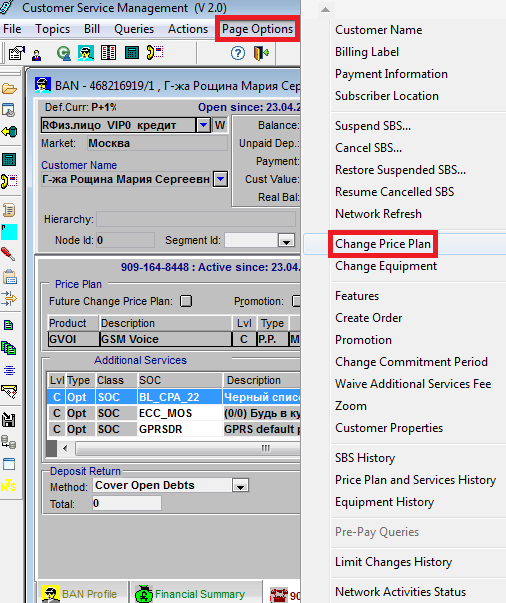
Task: Click the cyan square sidebar icon
Action: pyautogui.click(x=9, y=232)
